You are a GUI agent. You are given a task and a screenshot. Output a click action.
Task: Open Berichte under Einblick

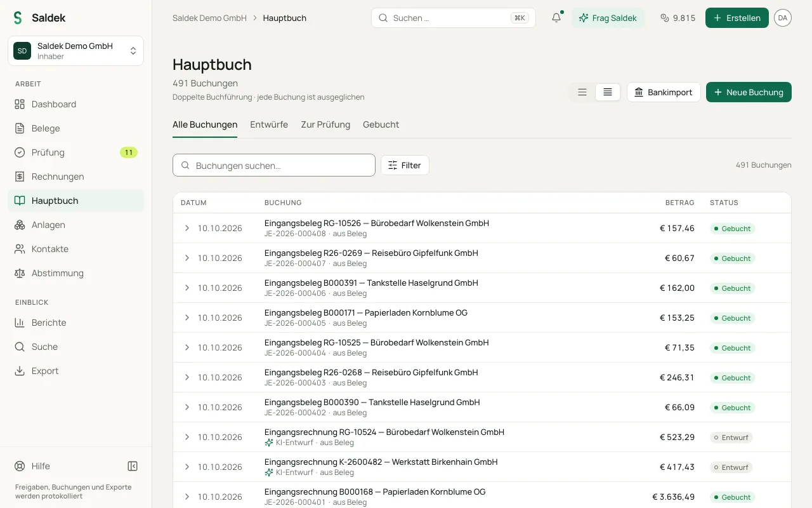pyautogui.click(x=75, y=323)
